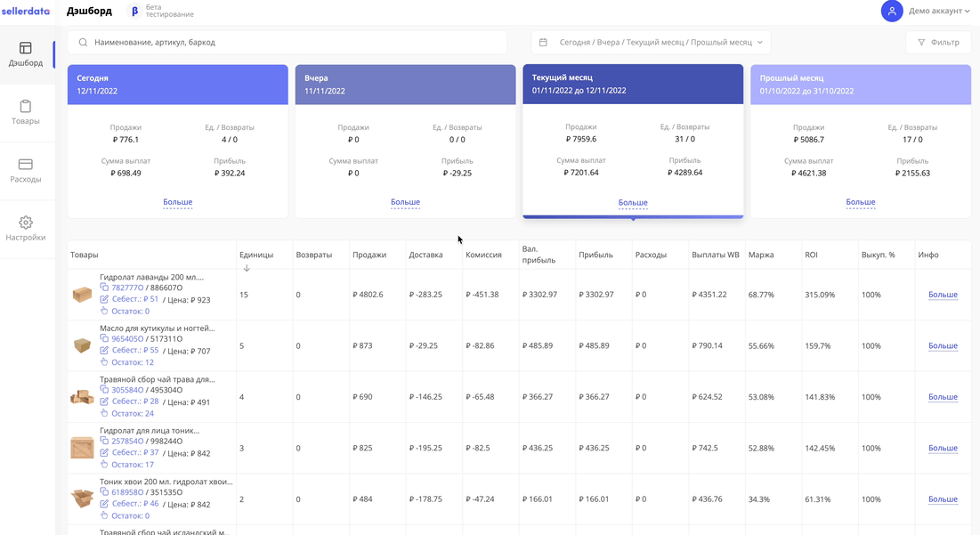Sort by the Маржа column header

tap(761, 255)
